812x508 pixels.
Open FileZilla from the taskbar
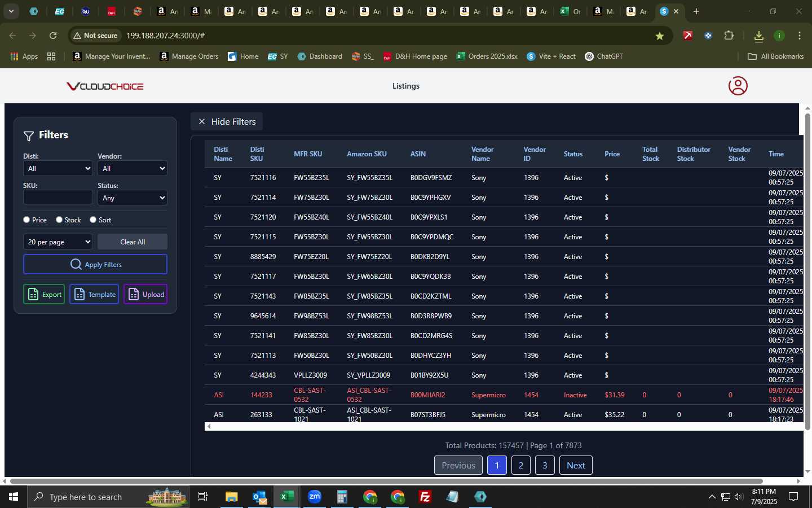(425, 497)
